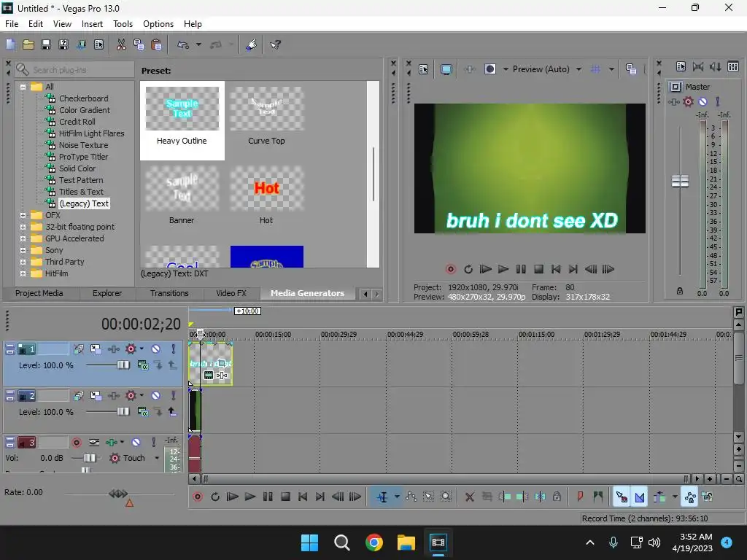Viewport: 747px width, 560px height.
Task: Play the timeline from the transport bar
Action: (x=250, y=497)
